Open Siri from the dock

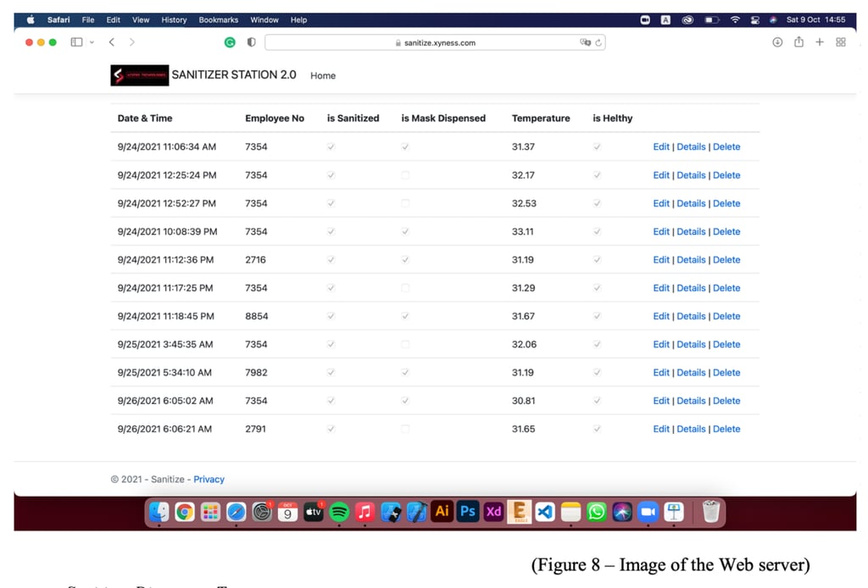pyautogui.click(x=622, y=512)
